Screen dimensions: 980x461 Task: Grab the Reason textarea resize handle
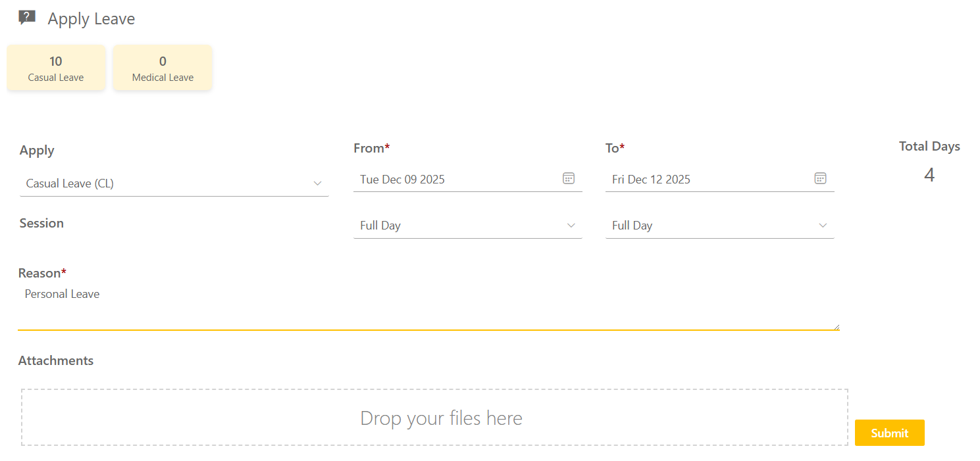(836, 326)
